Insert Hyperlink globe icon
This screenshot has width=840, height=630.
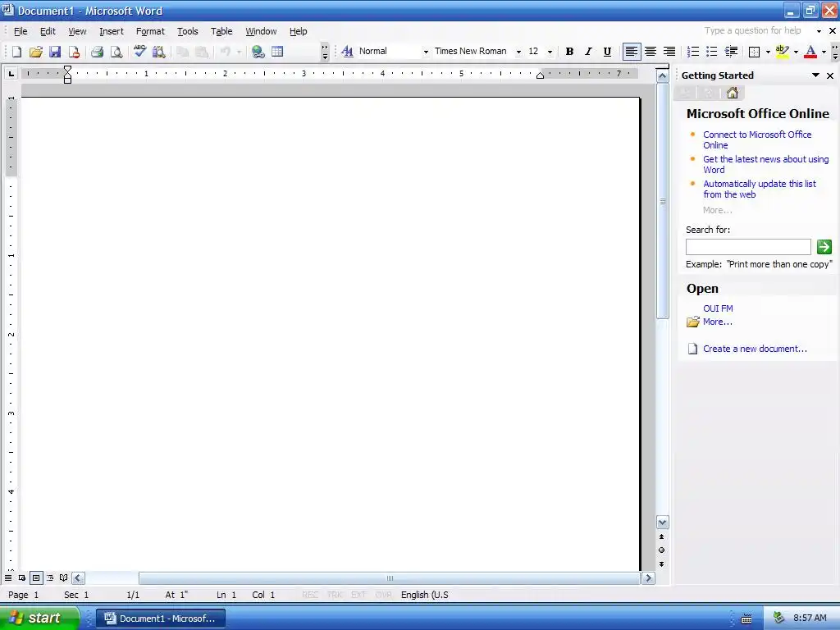point(258,52)
